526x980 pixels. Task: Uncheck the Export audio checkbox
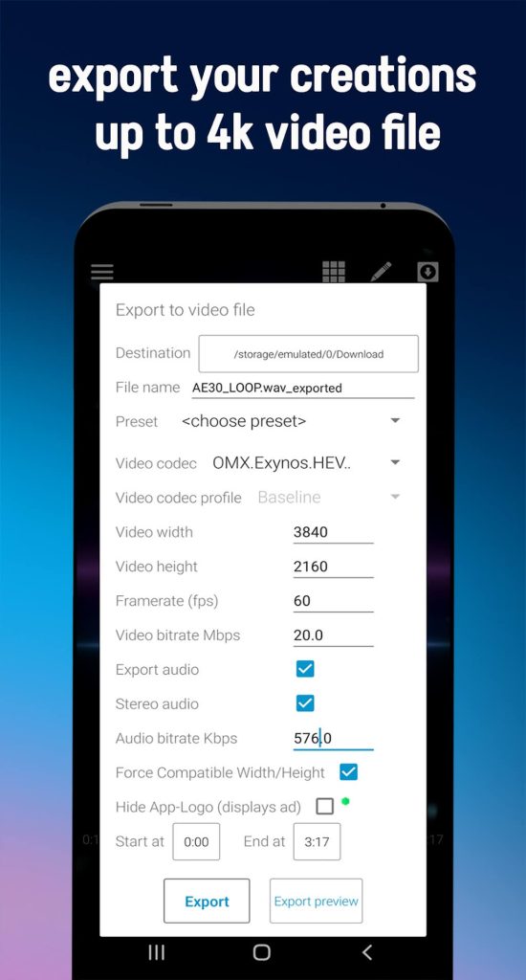[305, 669]
